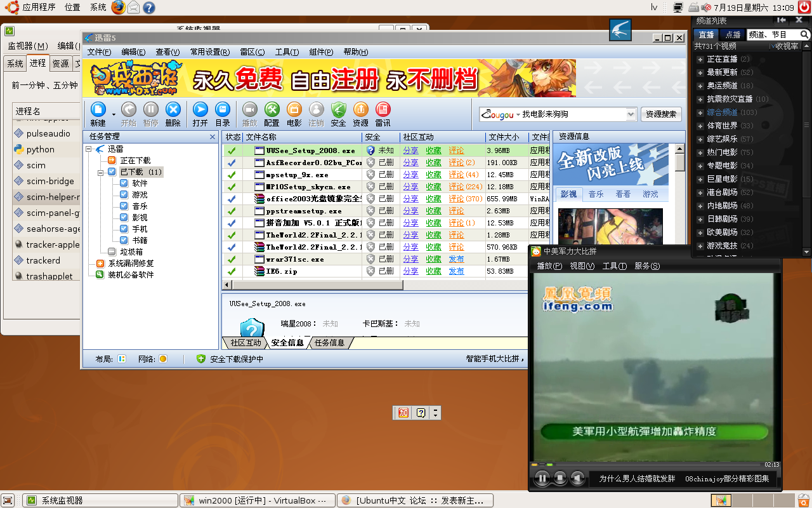The image size is (812, 508).
Task: Switch to 点播 tab in channel list
Action: (x=733, y=35)
